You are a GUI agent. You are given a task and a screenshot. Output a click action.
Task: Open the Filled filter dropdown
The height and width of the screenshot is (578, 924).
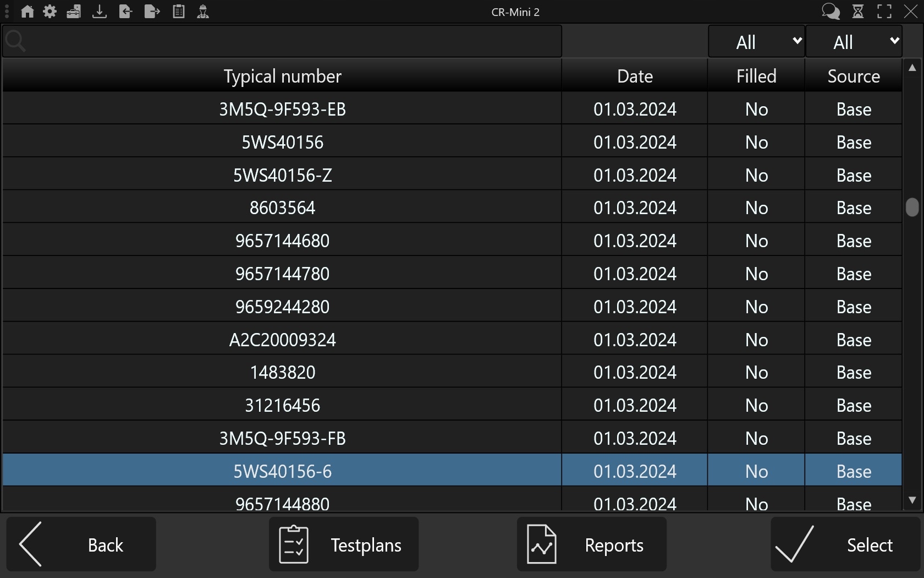[756, 42]
